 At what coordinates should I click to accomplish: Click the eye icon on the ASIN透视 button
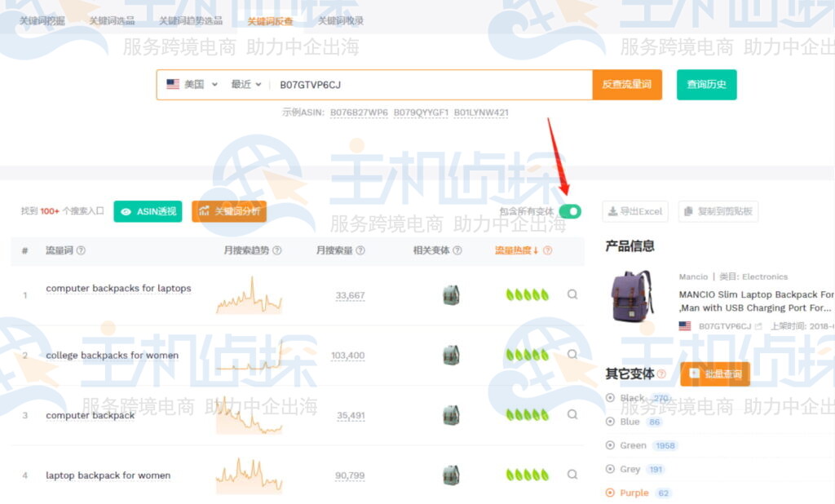click(x=126, y=211)
